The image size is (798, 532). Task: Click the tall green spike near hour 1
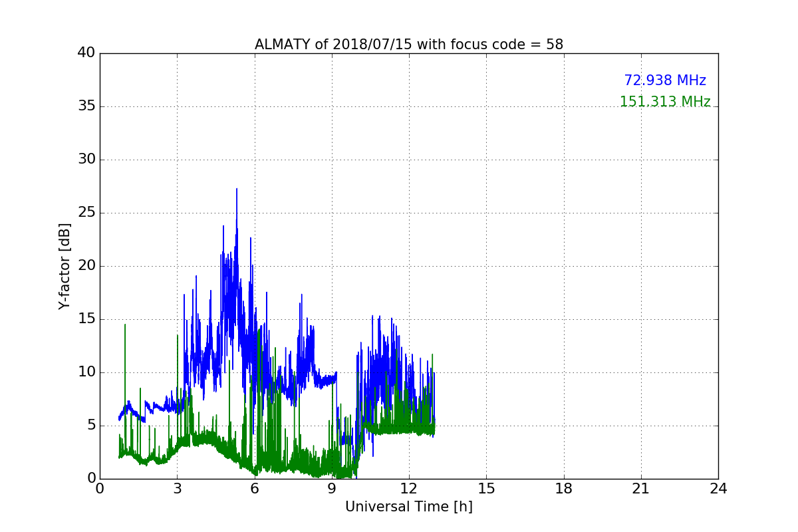tap(124, 327)
